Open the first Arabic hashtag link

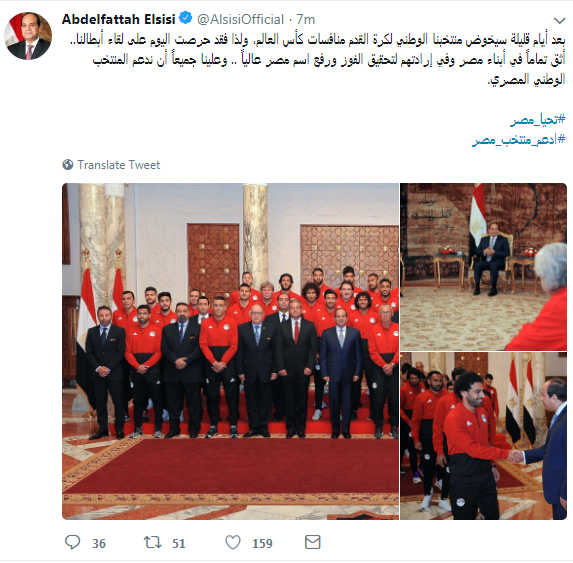538,119
